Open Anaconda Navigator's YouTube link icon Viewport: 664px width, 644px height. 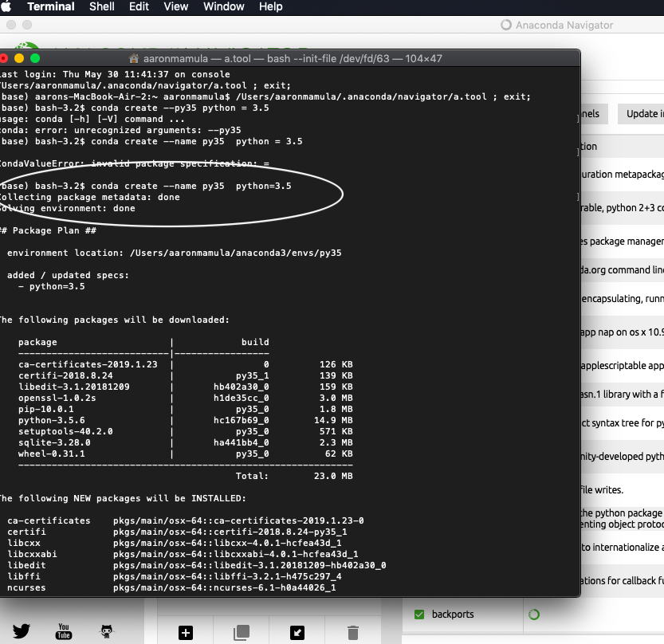click(64, 631)
